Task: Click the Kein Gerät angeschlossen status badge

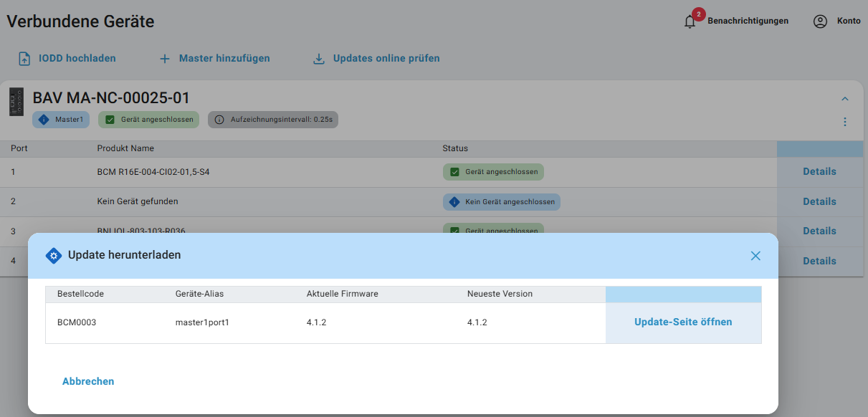Action: pyautogui.click(x=502, y=202)
